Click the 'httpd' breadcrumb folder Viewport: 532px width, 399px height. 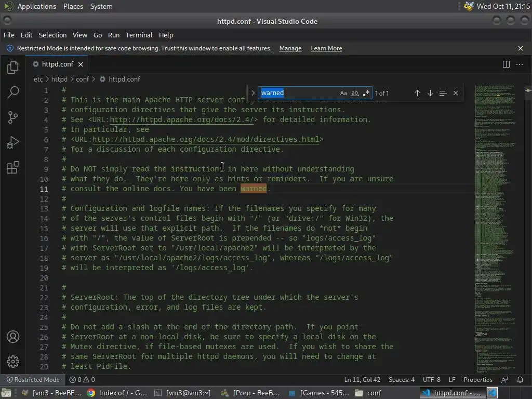59,79
